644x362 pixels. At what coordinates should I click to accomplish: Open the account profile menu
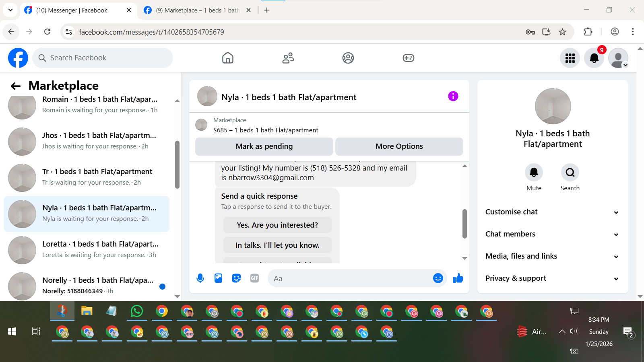click(618, 58)
